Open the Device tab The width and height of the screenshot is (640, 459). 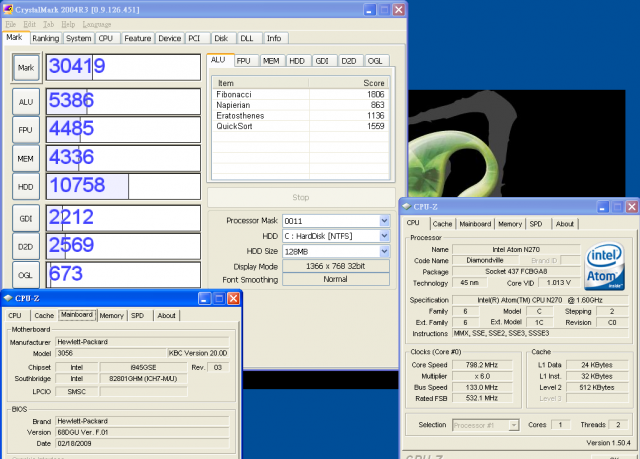[x=170, y=38]
